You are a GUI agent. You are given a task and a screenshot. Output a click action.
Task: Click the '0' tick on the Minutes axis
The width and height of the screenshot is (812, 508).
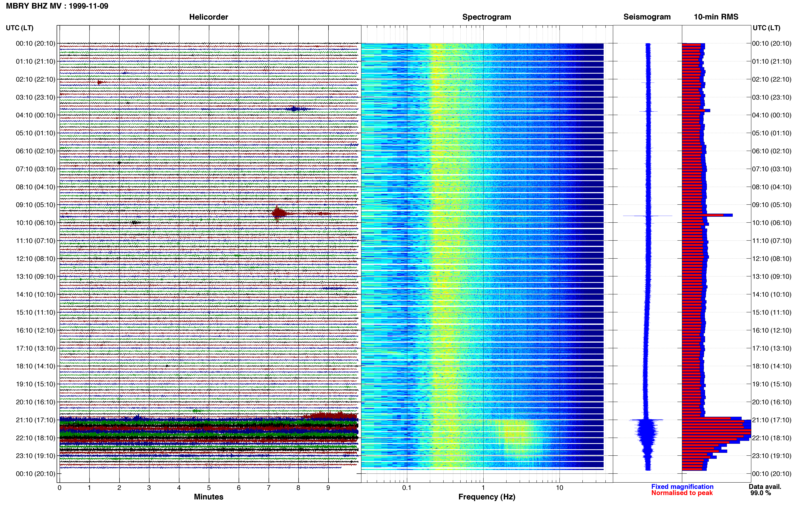point(59,487)
